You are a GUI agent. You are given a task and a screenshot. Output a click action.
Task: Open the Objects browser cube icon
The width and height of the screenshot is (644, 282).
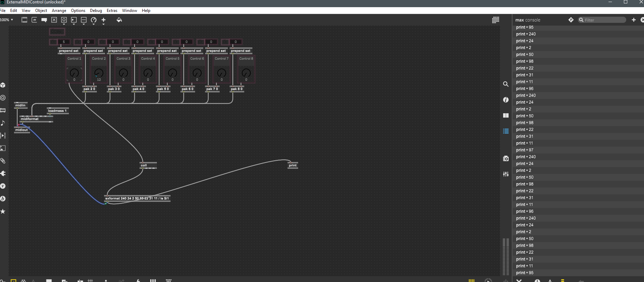[3, 85]
